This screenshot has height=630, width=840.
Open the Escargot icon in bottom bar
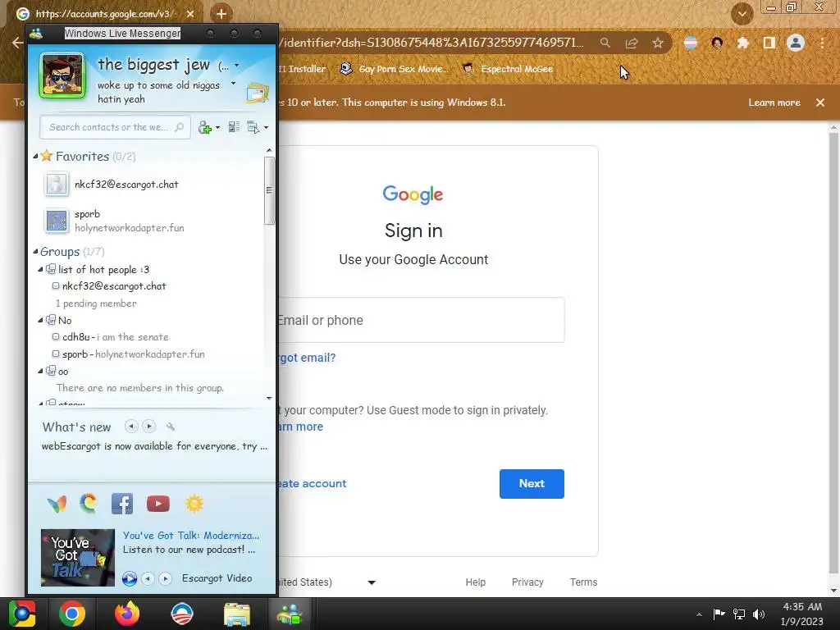tap(89, 504)
